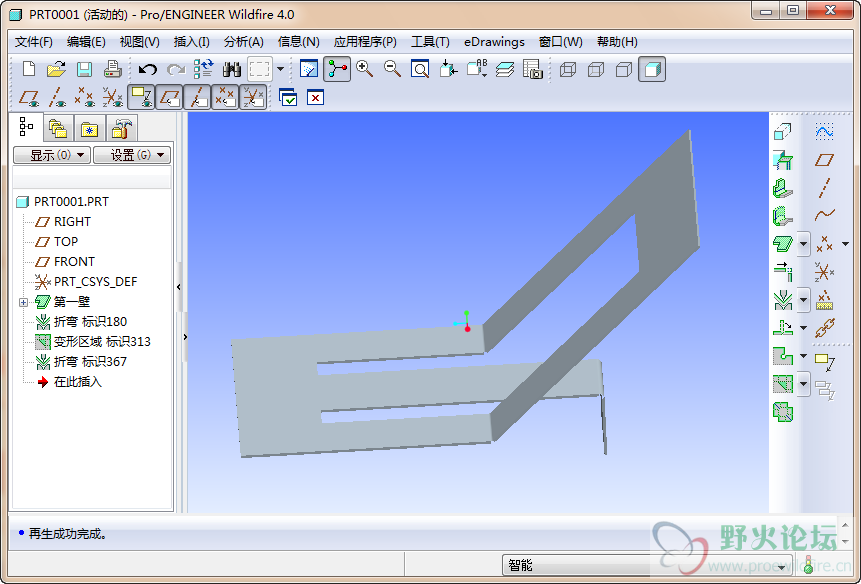Open the view manager icon
The image size is (861, 584).
(x=533, y=70)
